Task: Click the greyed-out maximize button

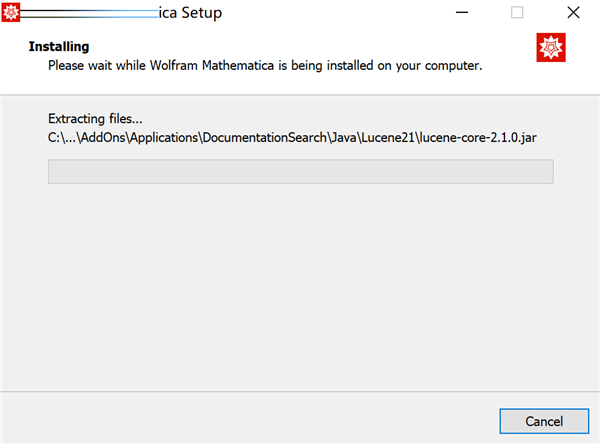Action: tap(517, 14)
